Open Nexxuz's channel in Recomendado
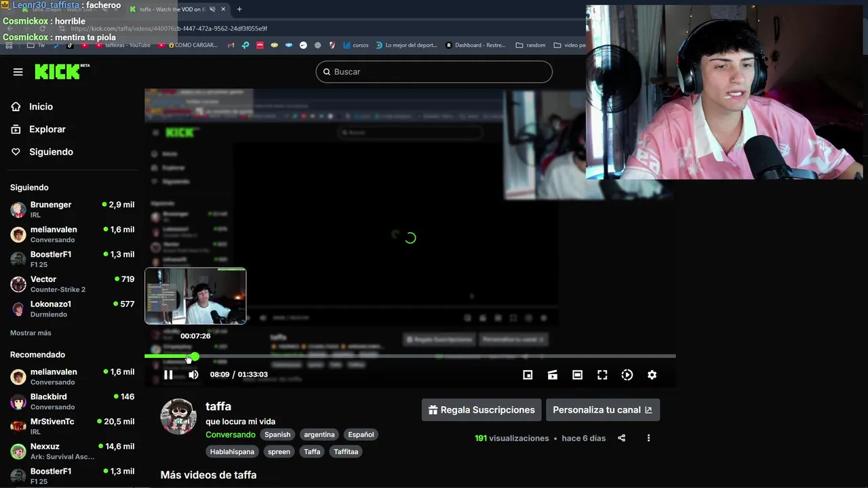This screenshot has width=868, height=488. pyautogui.click(x=72, y=451)
